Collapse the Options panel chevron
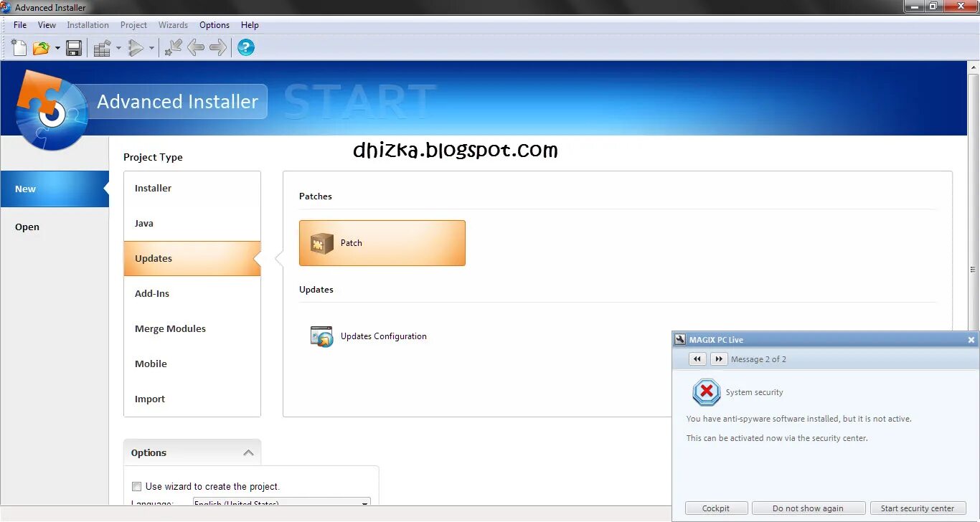Screen dimensions: 980x522 [x=248, y=453]
